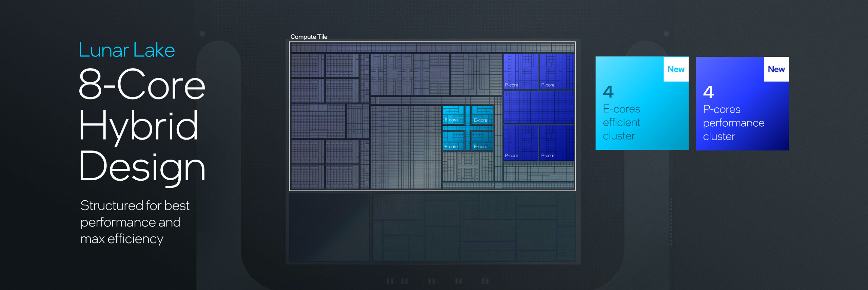The image size is (868, 290).
Task: Click the upper-right P-core block
Action: pyautogui.click(x=556, y=71)
